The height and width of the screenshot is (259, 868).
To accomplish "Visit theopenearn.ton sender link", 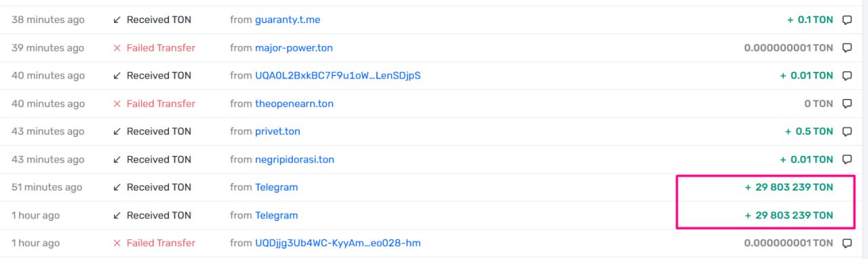I will point(294,104).
